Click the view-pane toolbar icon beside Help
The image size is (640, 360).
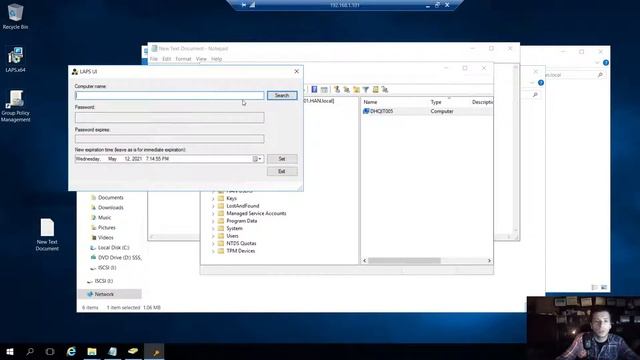pos(324,89)
